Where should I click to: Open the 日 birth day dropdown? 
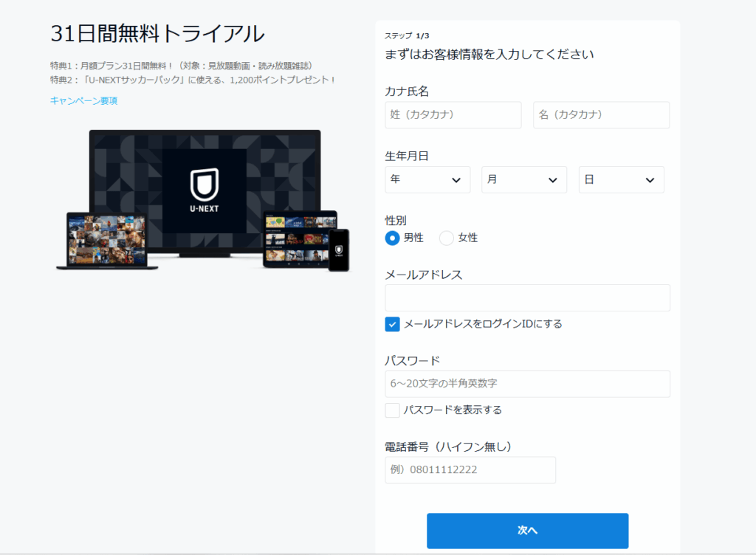(621, 179)
